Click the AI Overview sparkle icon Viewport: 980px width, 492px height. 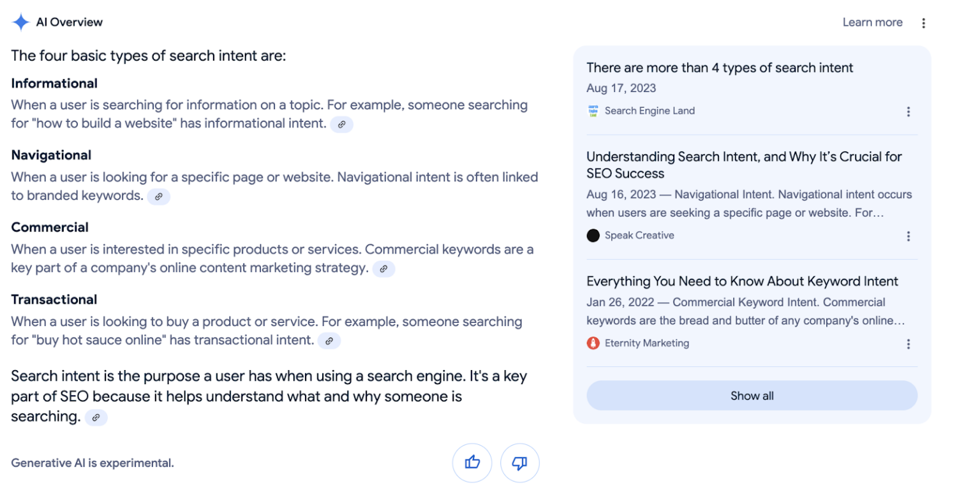(20, 22)
